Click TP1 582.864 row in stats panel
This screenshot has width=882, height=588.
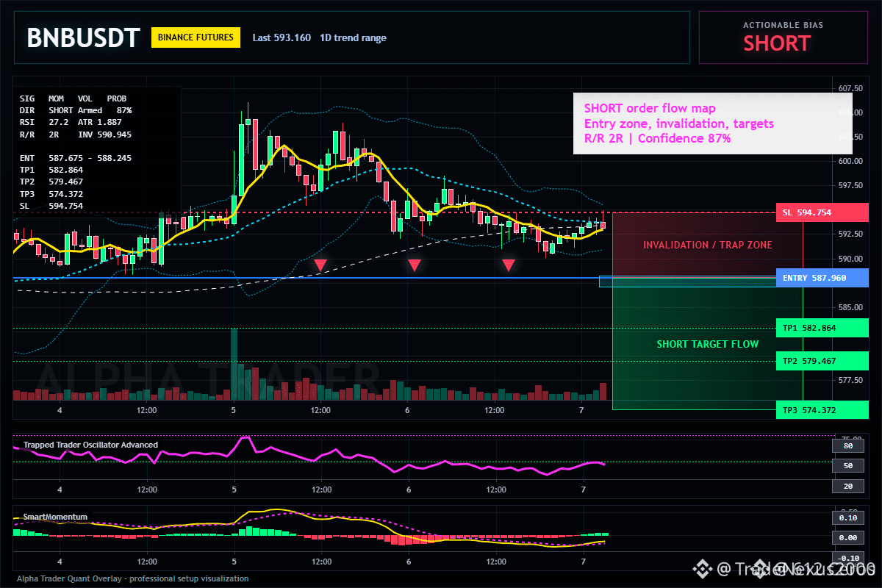[x=51, y=170]
